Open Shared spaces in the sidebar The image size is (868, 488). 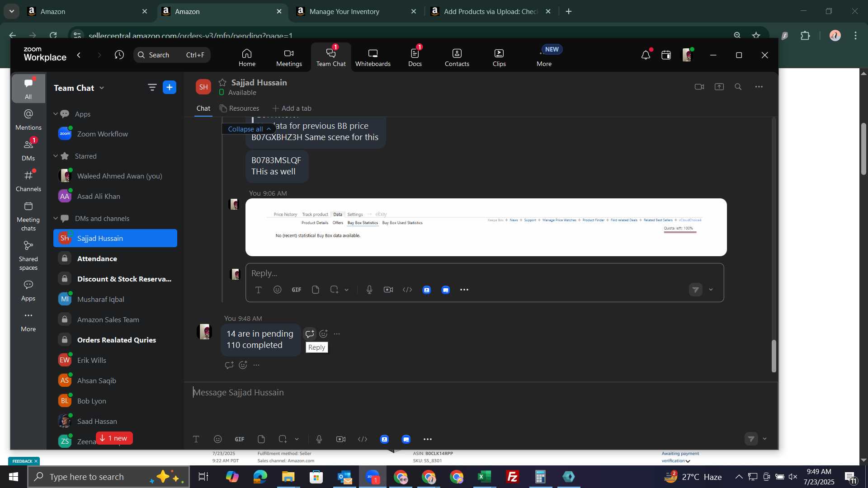pyautogui.click(x=28, y=255)
